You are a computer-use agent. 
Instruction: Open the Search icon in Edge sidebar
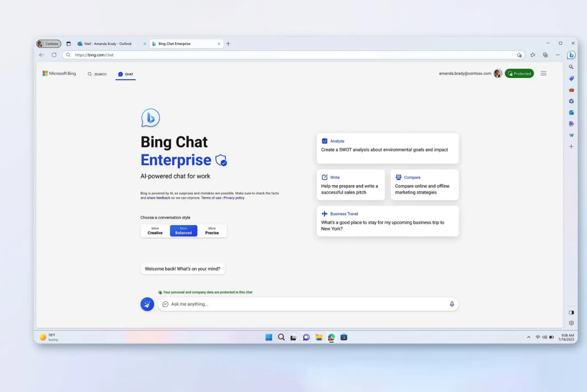(x=571, y=66)
